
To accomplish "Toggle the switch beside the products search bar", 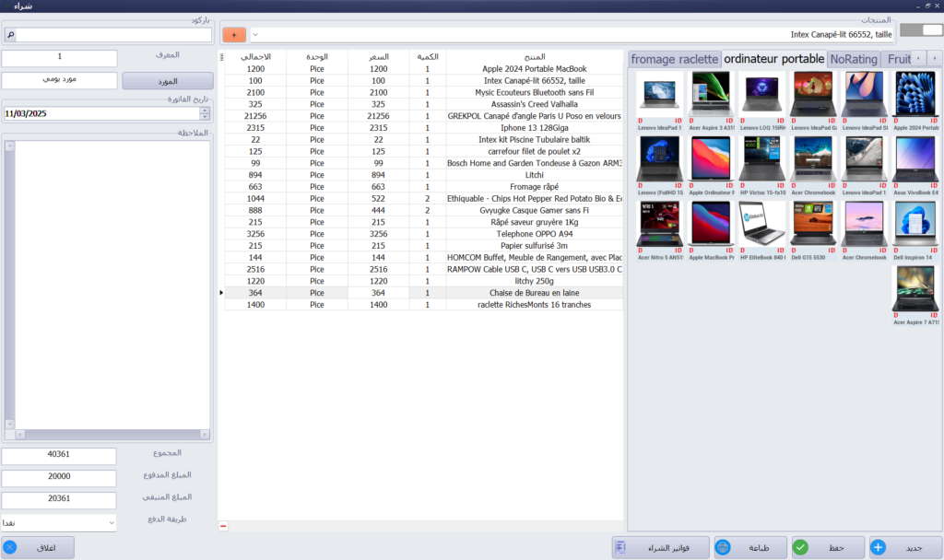I will 921,30.
